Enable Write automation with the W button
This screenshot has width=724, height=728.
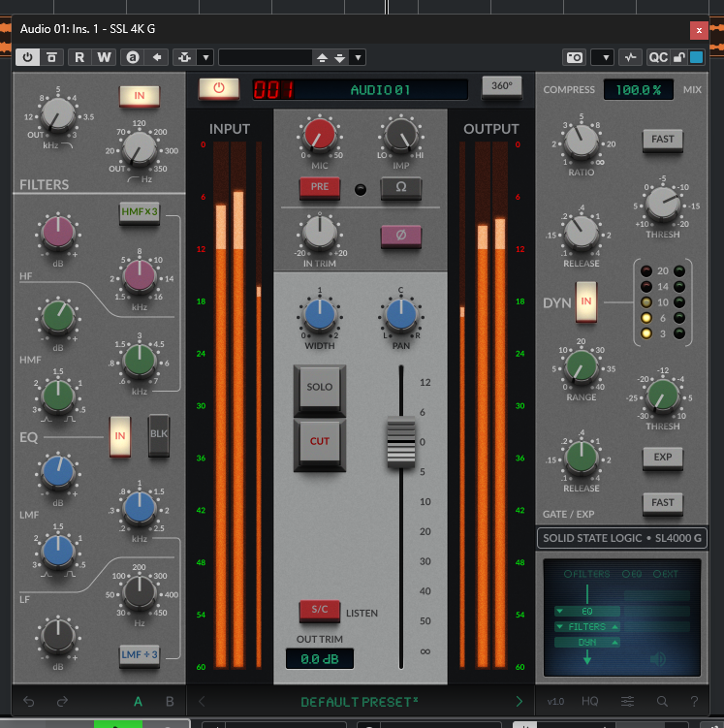click(x=104, y=57)
